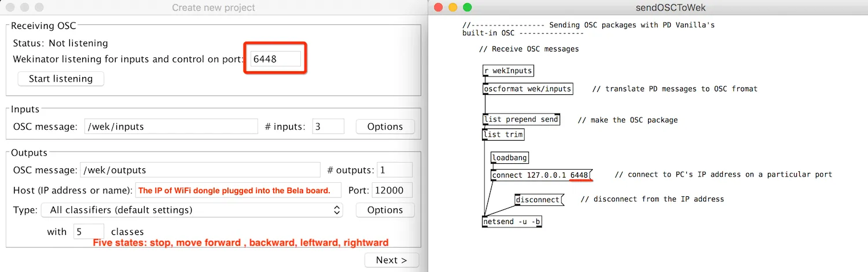868x272 pixels.
Task: Expand the All classifiers Type dropdown
Action: tap(192, 209)
